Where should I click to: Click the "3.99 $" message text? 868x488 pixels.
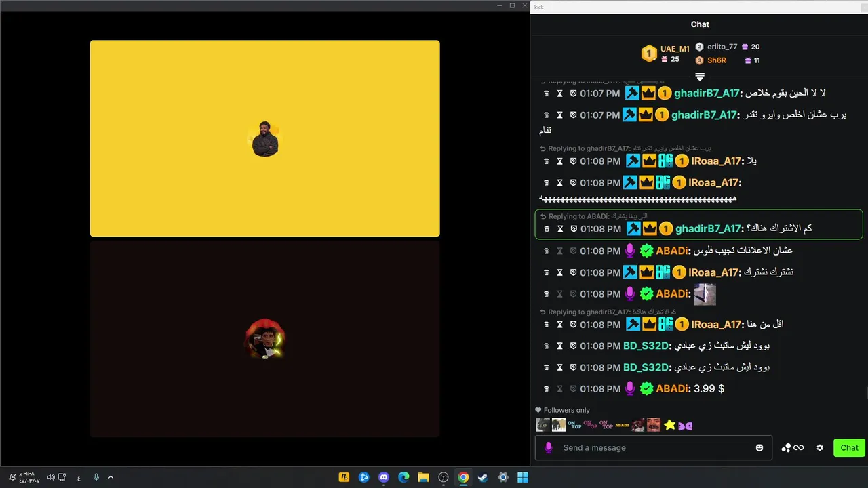pos(709,389)
